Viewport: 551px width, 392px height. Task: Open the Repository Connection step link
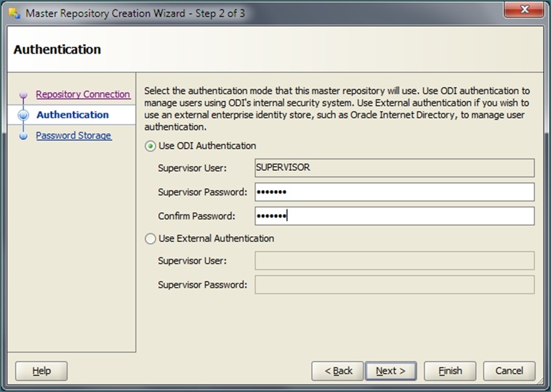(x=83, y=94)
